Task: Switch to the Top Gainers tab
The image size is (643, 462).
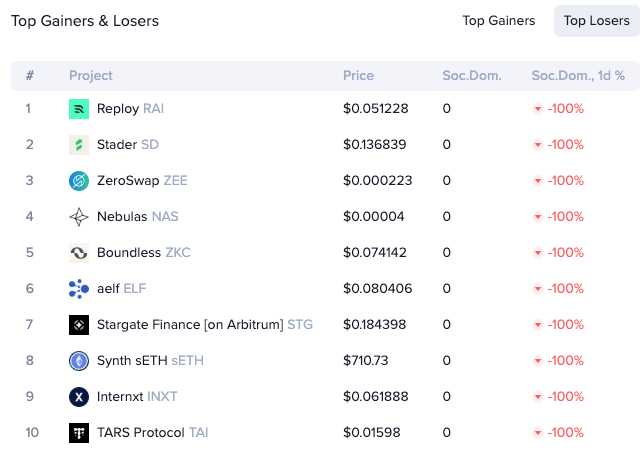Action: 499,21
